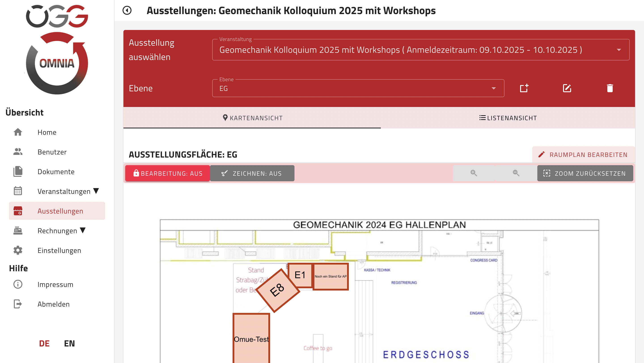This screenshot has width=644, height=363.
Task: Delete the level with the trash icon
Action: click(610, 88)
